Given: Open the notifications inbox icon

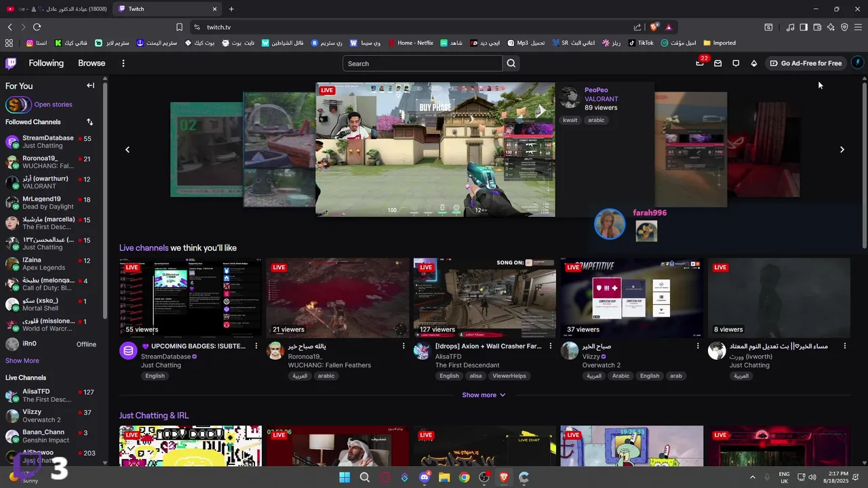Looking at the screenshot, I should tap(718, 63).
